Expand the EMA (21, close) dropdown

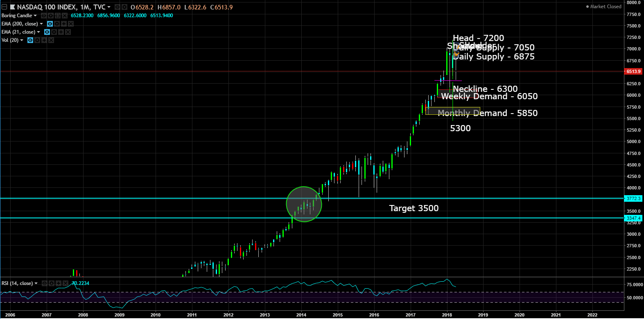point(38,32)
